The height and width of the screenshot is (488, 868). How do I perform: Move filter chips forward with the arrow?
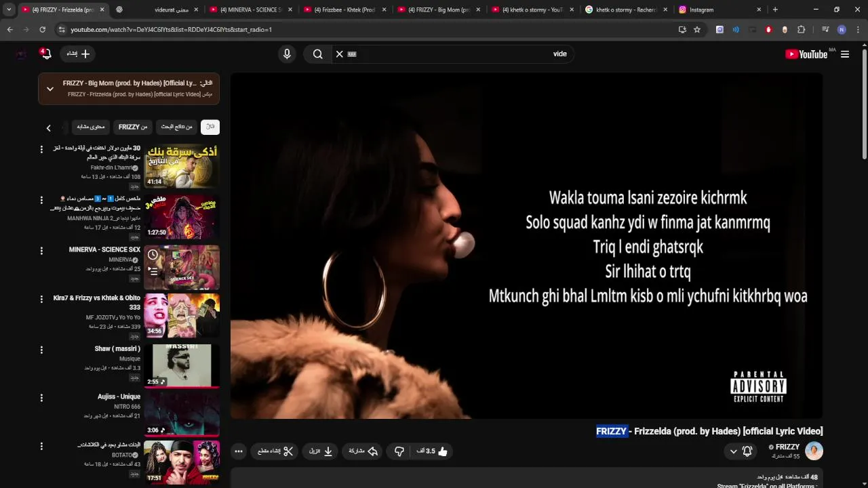click(48, 127)
